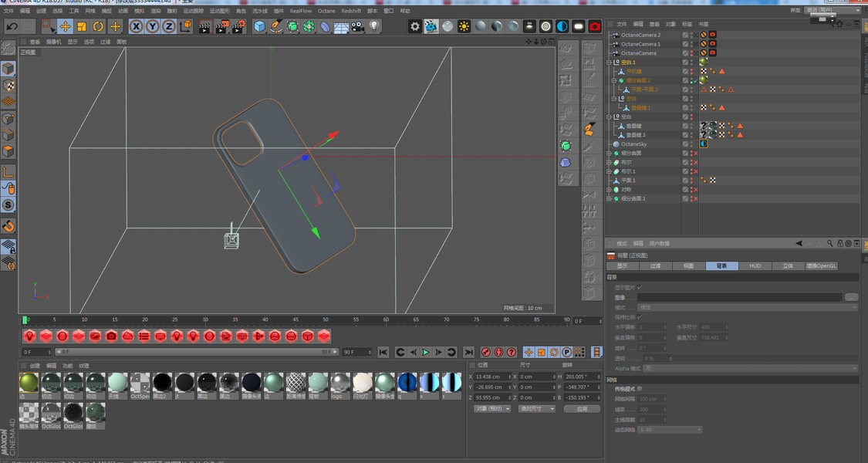Add a Camera object from toolbar
The height and width of the screenshot is (463, 868).
tap(357, 26)
